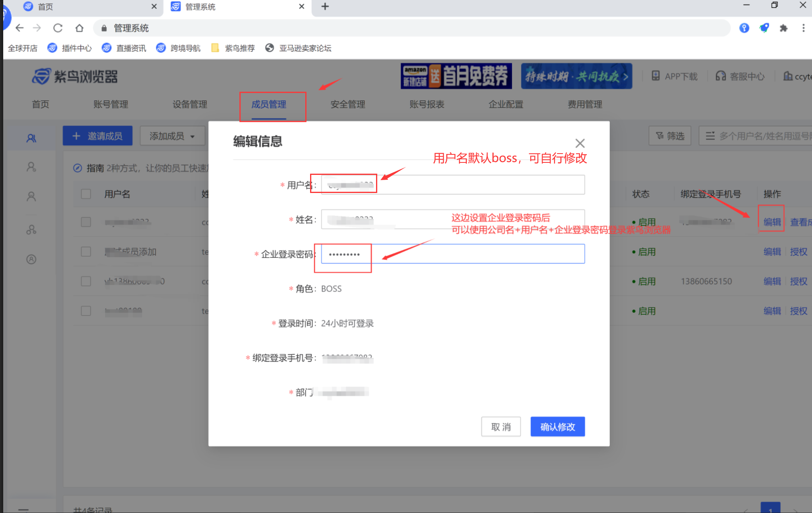812x513 pixels.
Task: Click inside the 企业登录密码 password field
Action: point(442,254)
